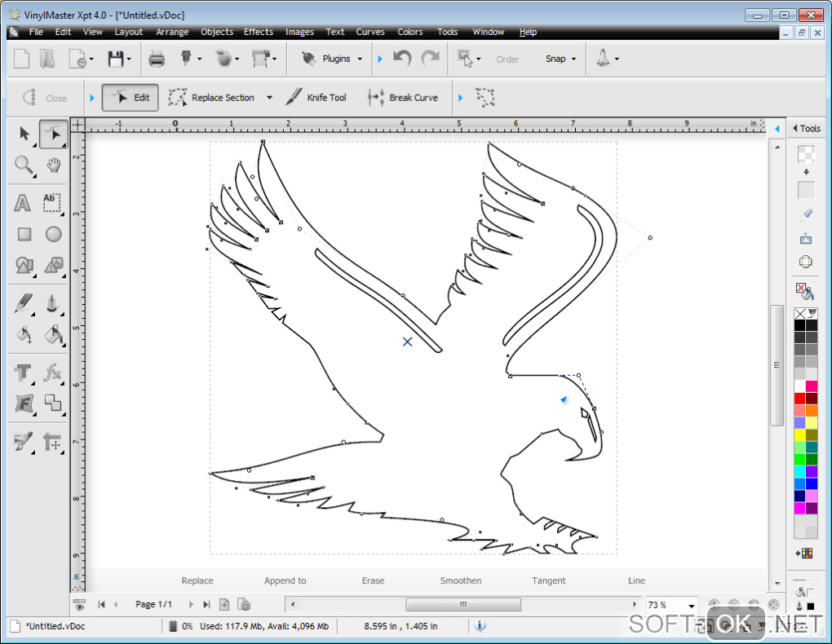
Task: Toggle Replace Section mode
Action: [x=212, y=98]
